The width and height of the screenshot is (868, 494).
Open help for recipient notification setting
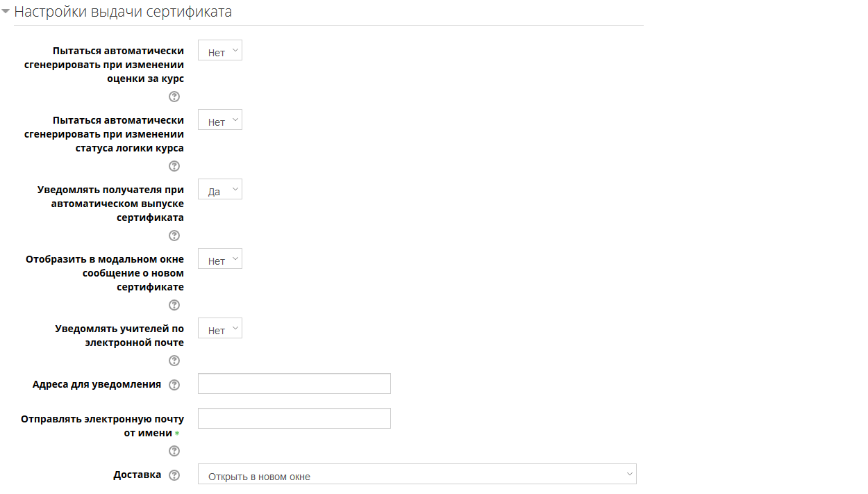coord(174,236)
